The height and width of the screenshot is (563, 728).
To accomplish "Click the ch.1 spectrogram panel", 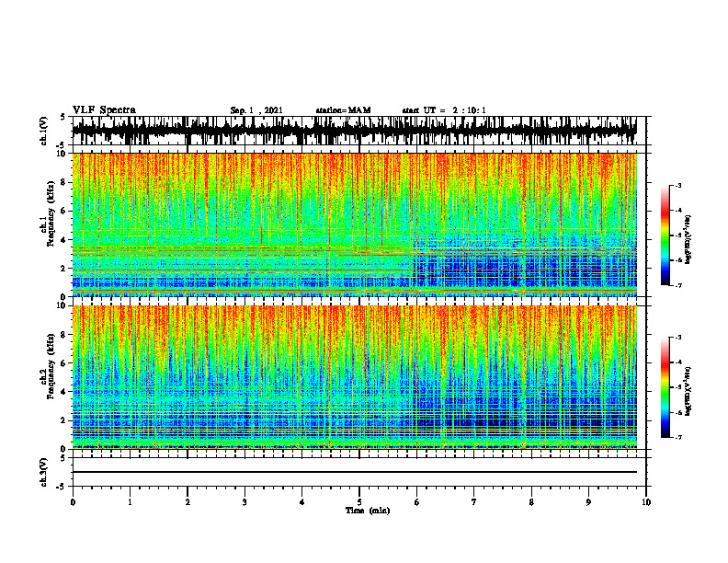I will click(354, 224).
